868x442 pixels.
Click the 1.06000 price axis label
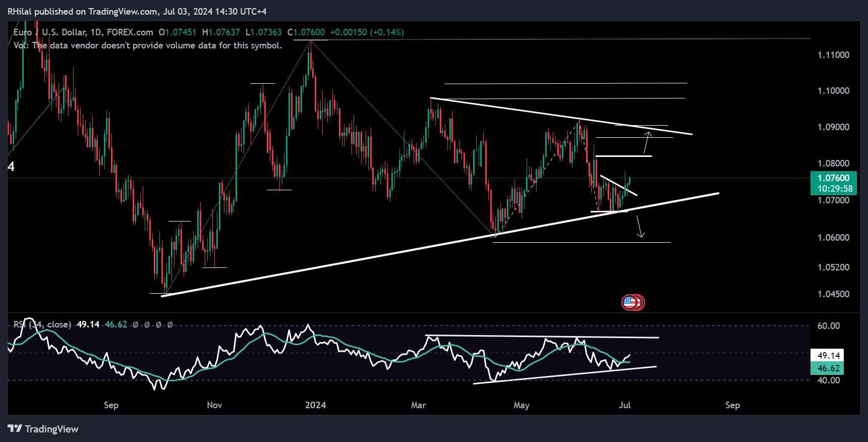coord(833,237)
